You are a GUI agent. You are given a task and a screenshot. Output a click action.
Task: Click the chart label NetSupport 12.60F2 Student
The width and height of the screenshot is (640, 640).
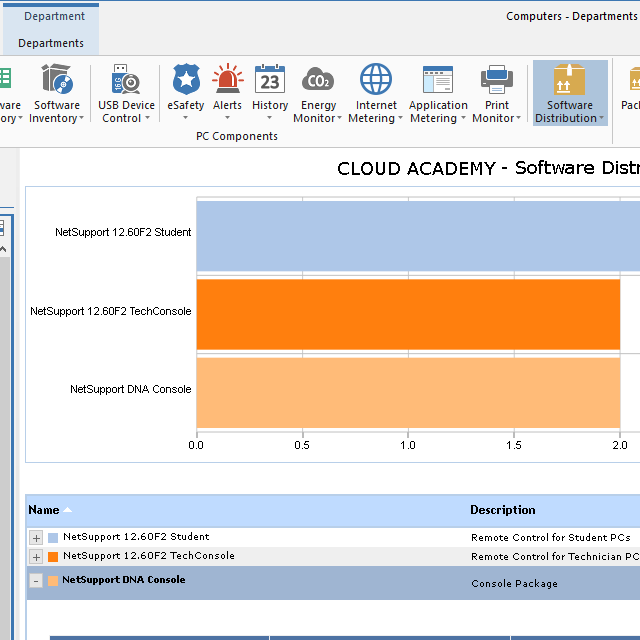tap(123, 232)
